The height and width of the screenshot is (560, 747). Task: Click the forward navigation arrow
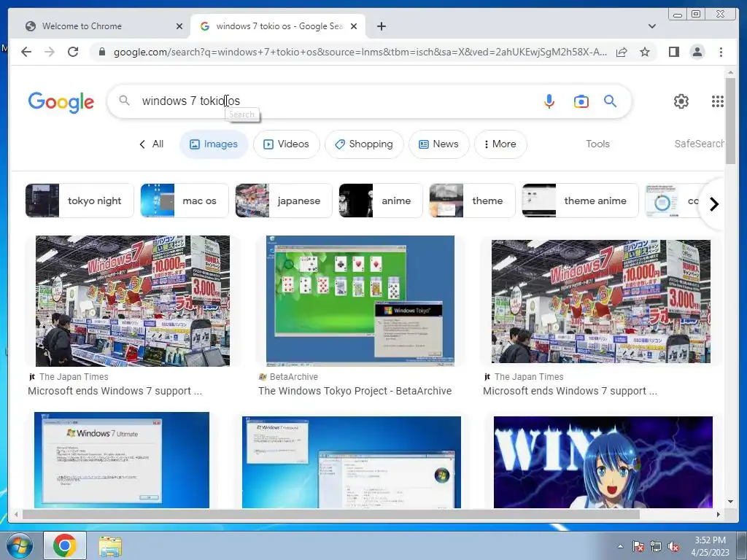(x=50, y=52)
